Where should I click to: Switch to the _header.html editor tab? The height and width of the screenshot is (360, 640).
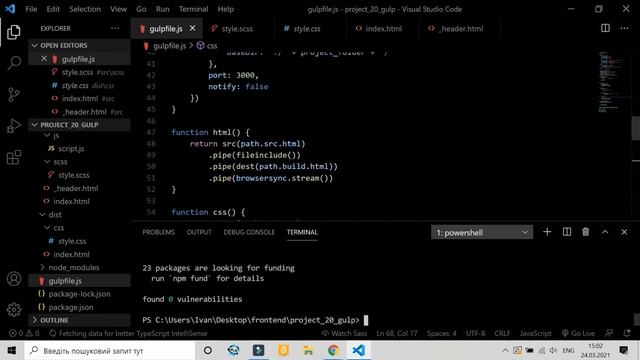pyautogui.click(x=460, y=29)
